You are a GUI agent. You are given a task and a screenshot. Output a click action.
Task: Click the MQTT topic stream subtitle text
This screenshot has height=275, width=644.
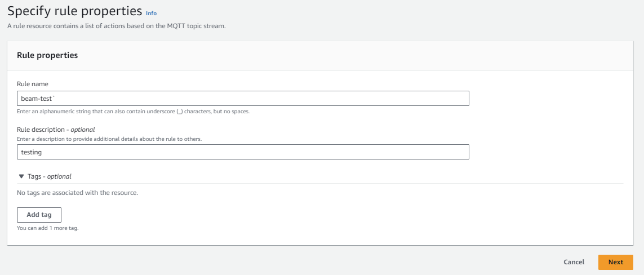[x=116, y=26]
